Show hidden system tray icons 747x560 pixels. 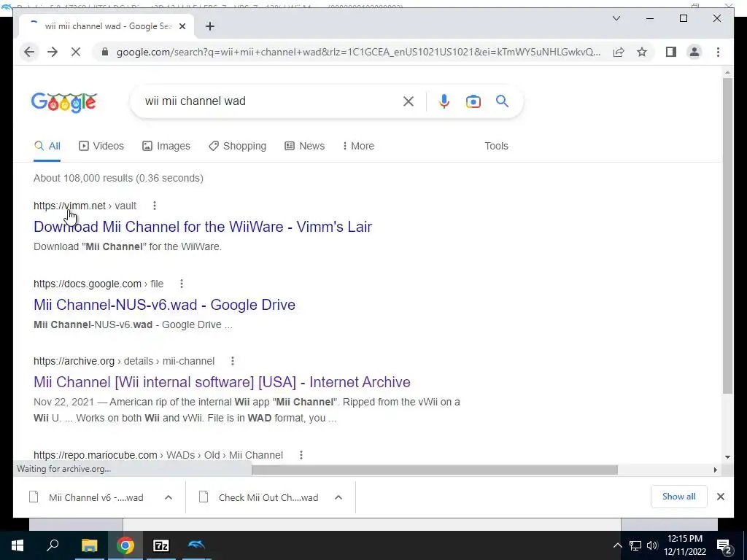pyautogui.click(x=617, y=545)
